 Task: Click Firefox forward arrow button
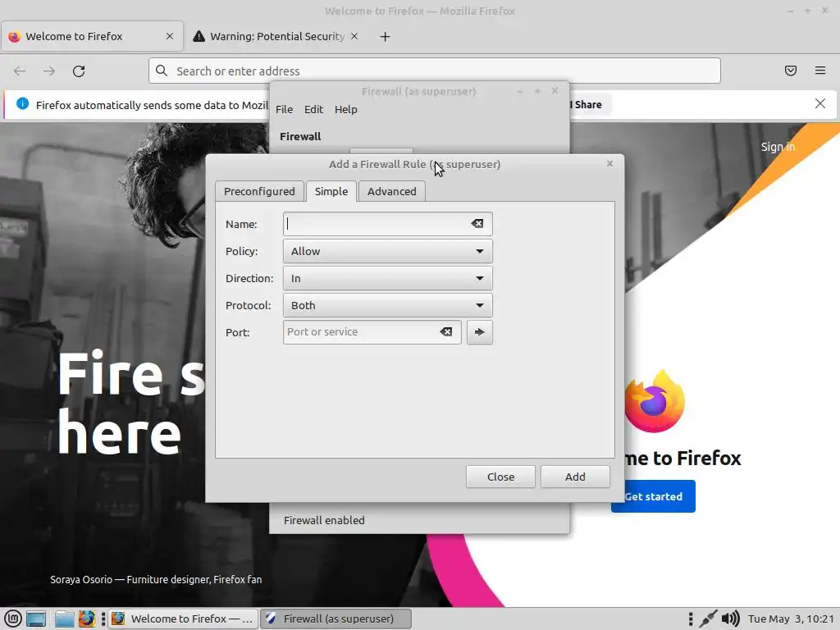click(49, 71)
